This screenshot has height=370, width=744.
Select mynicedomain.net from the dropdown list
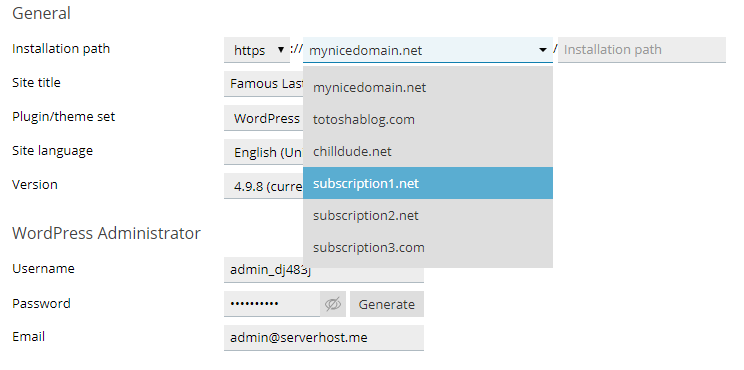point(428,87)
